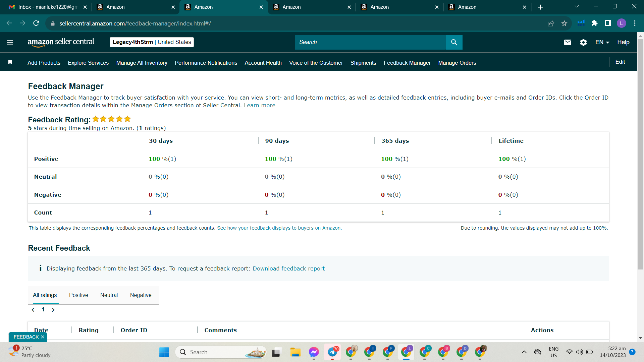Click the bookmark icon in navigation bar
The image size is (644, 362).
10,62
